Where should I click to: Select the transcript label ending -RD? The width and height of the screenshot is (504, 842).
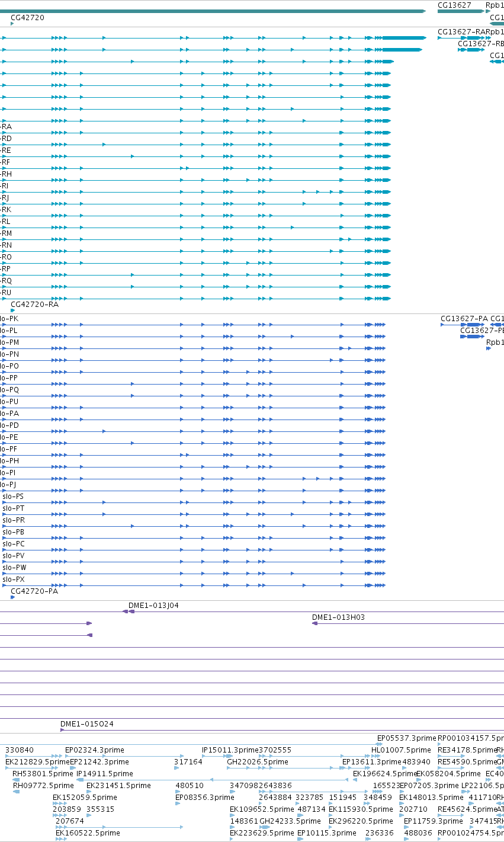pyautogui.click(x=7, y=138)
